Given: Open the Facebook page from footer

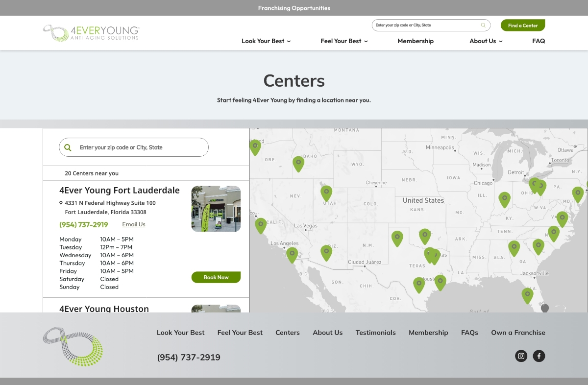Looking at the screenshot, I should (x=539, y=356).
